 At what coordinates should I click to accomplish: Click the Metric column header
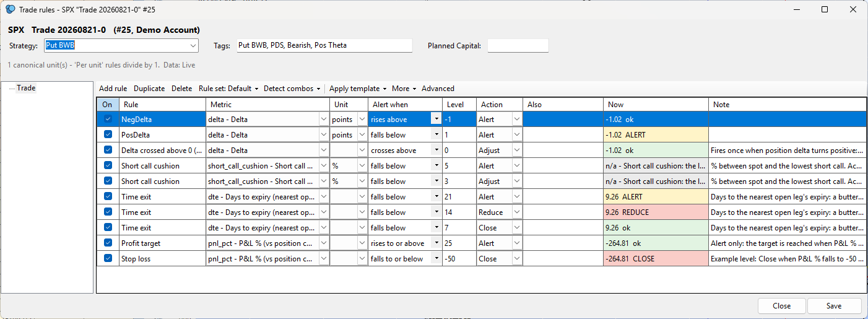tap(267, 105)
